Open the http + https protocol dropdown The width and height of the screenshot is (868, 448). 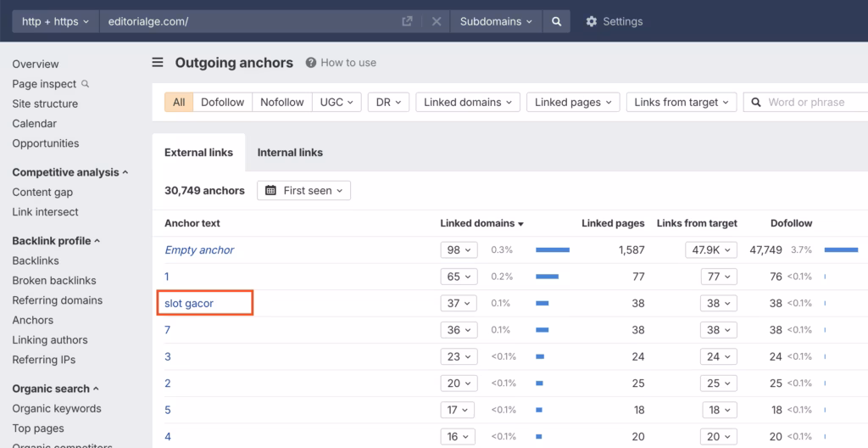55,21
